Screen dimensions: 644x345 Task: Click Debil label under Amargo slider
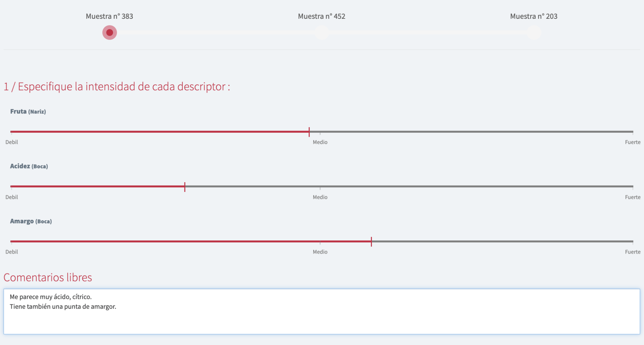[12, 252]
